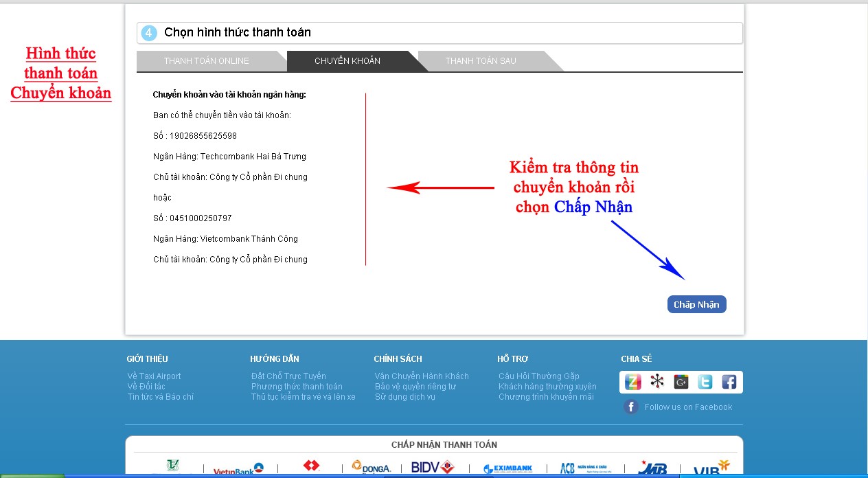Click the DongA bank logo

coord(372,468)
